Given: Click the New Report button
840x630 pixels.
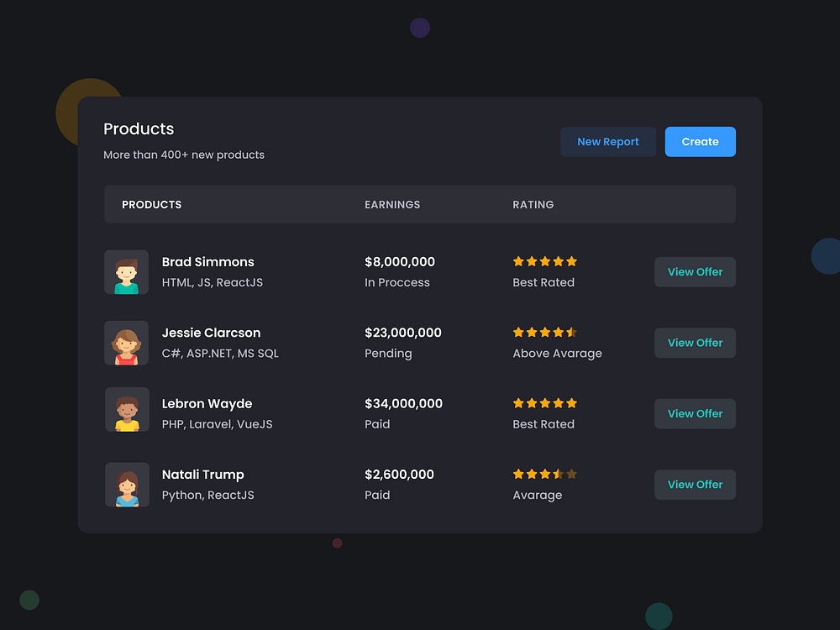Looking at the screenshot, I should tap(608, 141).
